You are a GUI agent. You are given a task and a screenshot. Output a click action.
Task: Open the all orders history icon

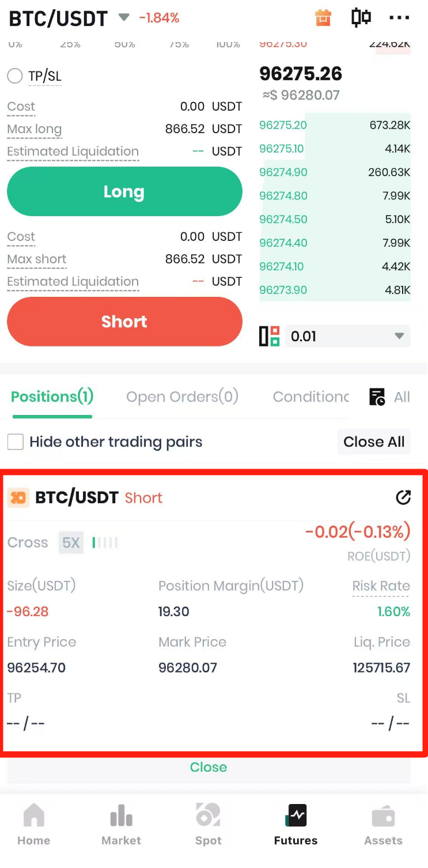coord(377,397)
